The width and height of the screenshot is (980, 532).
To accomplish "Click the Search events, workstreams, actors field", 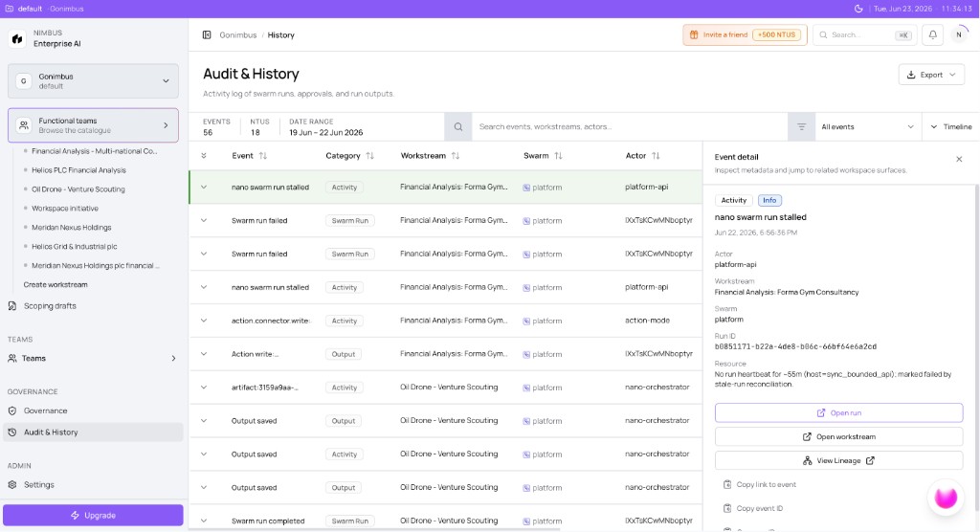I will tap(630, 127).
